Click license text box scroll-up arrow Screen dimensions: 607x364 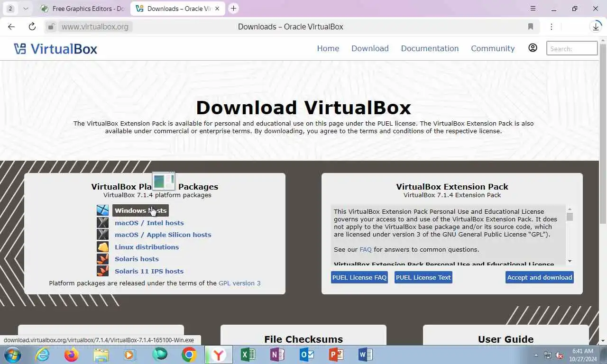(570, 209)
